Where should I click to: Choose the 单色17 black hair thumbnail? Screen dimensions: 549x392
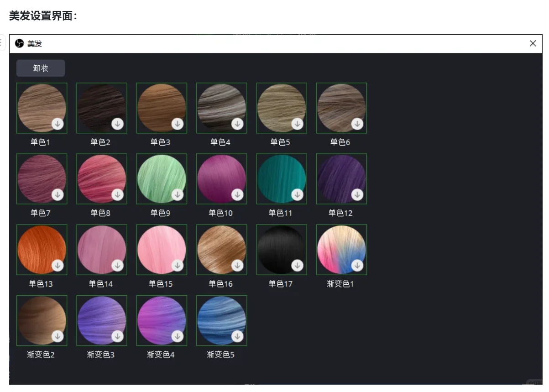(282, 250)
